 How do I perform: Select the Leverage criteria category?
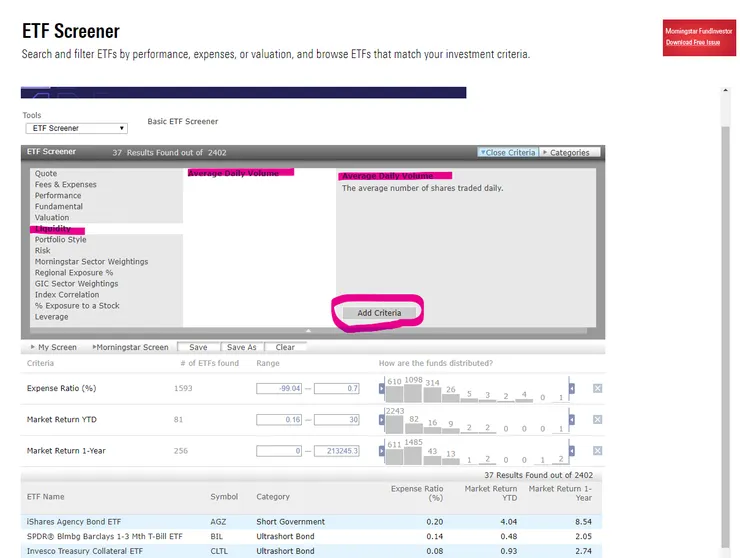pos(51,317)
